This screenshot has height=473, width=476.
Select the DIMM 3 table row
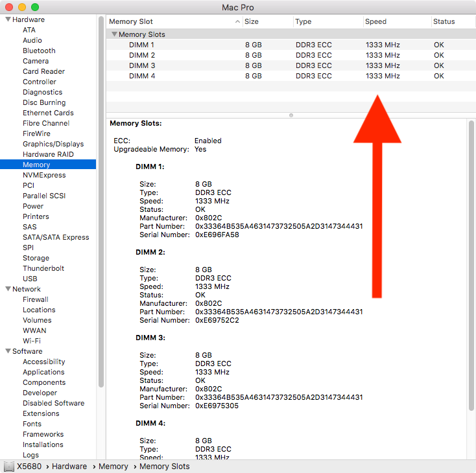(291, 65)
